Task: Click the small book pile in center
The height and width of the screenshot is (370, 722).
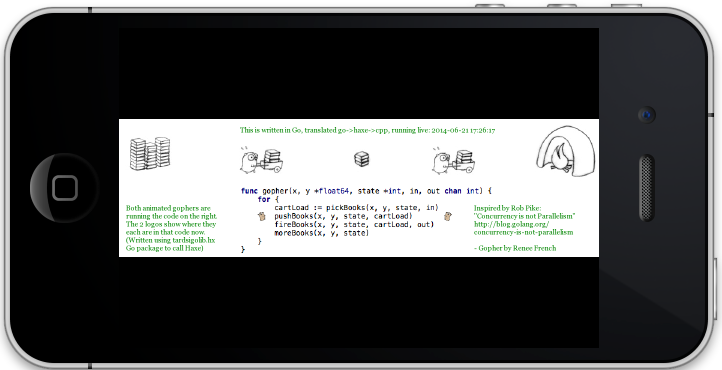Action: [361, 159]
